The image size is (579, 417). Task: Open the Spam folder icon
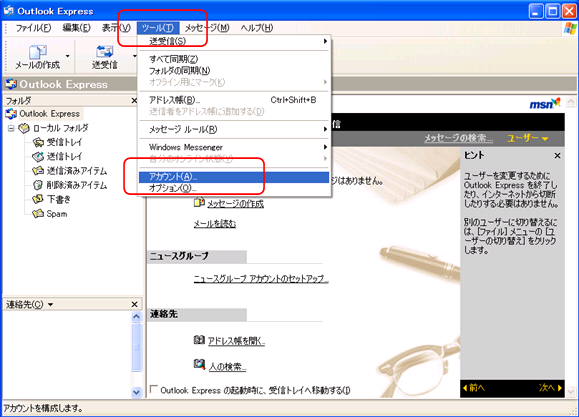pyautogui.click(x=38, y=213)
